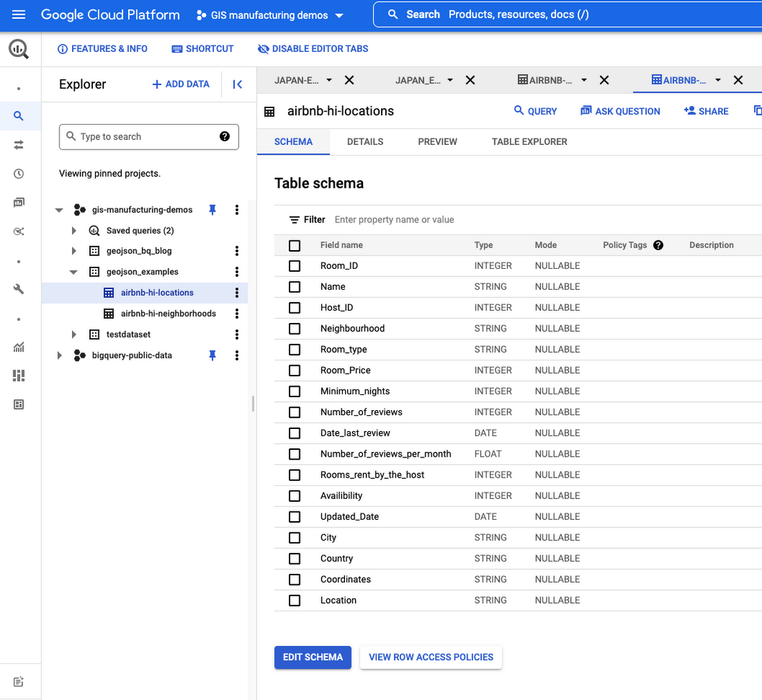
Task: Open the Dataform icon in sidebar
Action: coord(19,231)
